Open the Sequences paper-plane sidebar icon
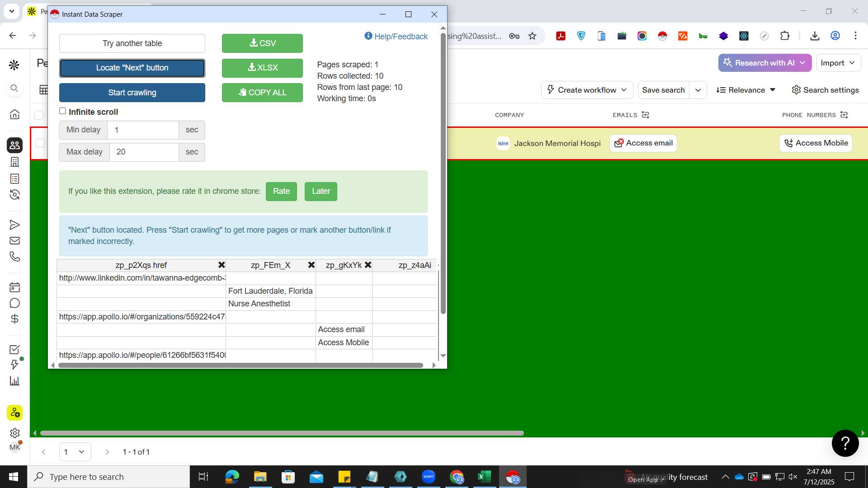The image size is (868, 488). pos(14,225)
